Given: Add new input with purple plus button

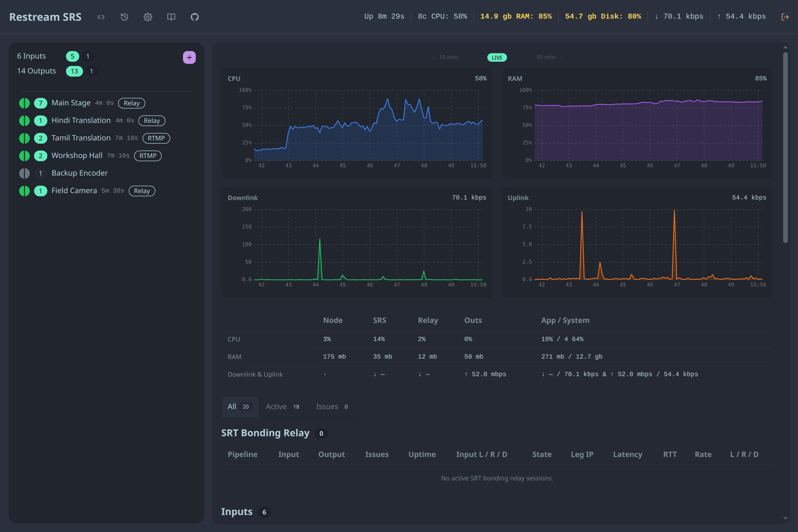Looking at the screenshot, I should pos(189,57).
